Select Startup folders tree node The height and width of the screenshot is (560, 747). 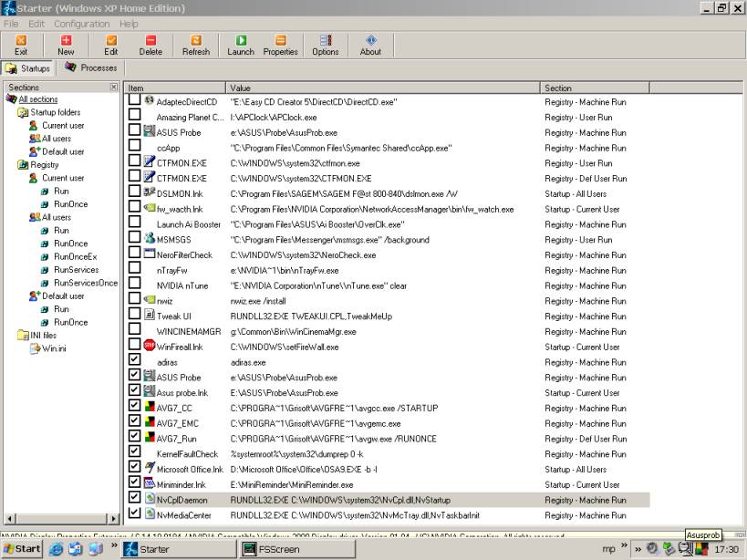[55, 112]
